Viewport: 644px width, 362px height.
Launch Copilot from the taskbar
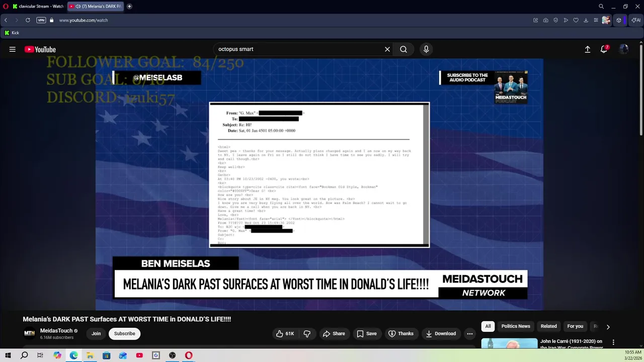(57, 355)
